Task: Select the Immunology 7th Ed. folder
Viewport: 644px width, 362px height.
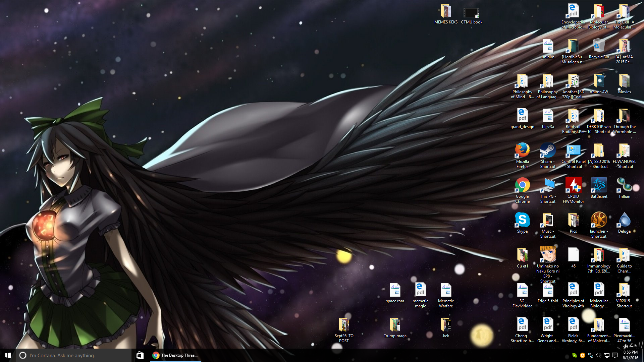Action: 599,260
